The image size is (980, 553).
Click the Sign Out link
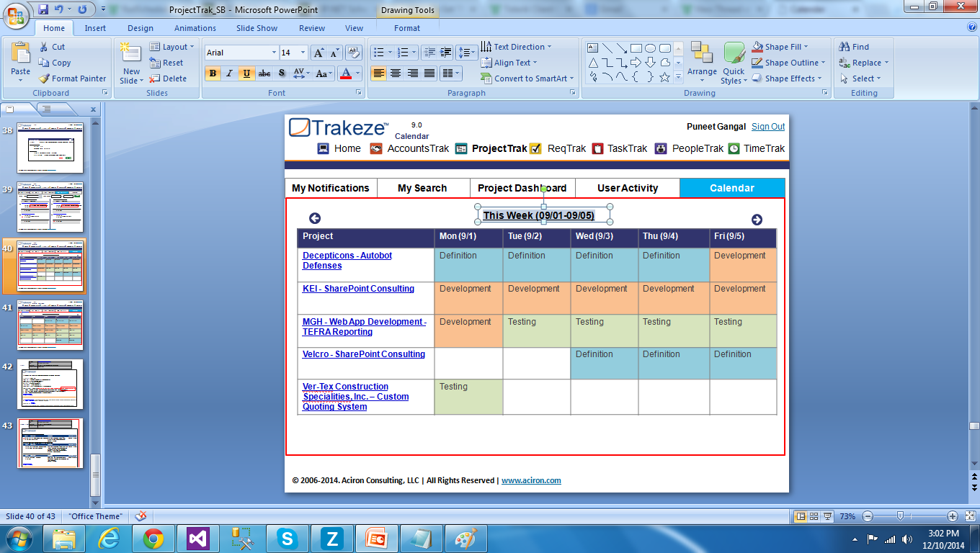click(x=768, y=127)
